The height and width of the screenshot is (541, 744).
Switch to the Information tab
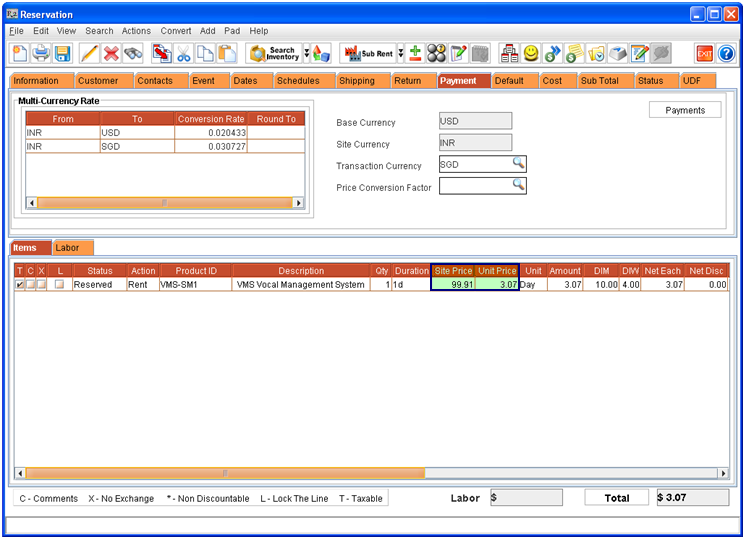tap(42, 81)
